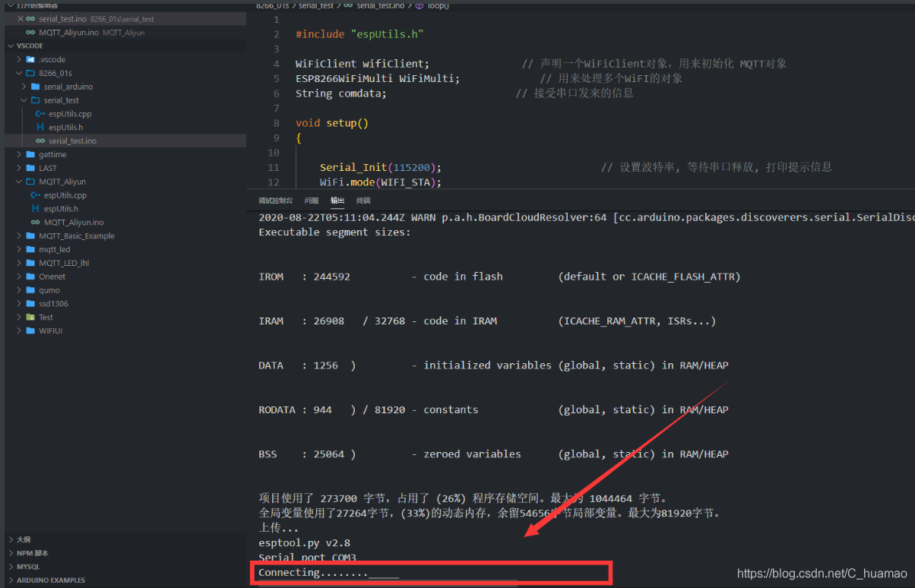Click the loop() symbol icon in breadcrumb
This screenshot has width=915, height=588.
420,5
